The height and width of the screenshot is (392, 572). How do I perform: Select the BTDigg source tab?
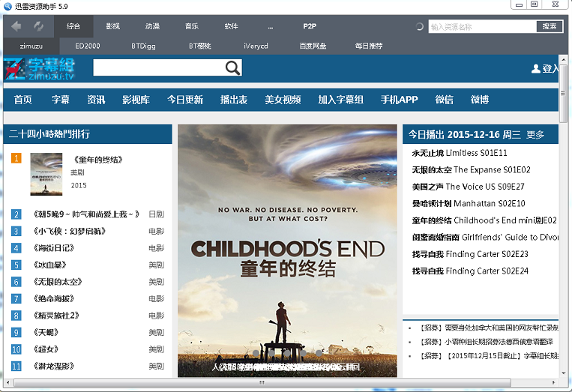click(x=143, y=46)
